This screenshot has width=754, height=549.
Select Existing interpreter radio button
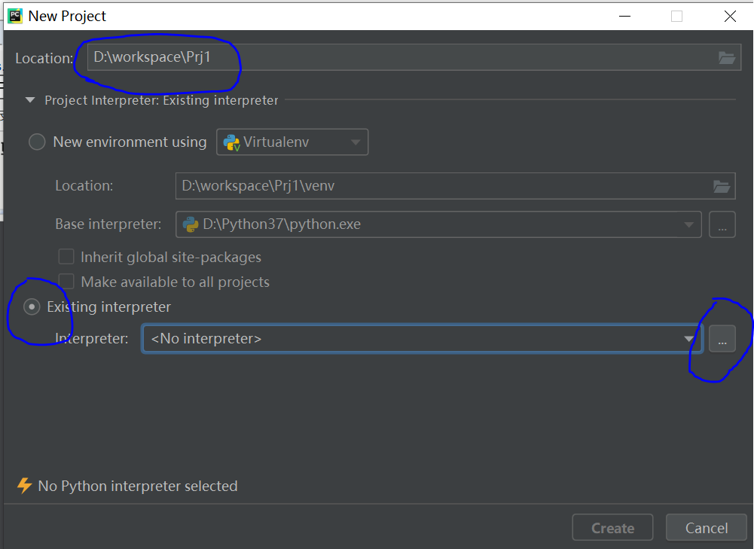click(32, 307)
